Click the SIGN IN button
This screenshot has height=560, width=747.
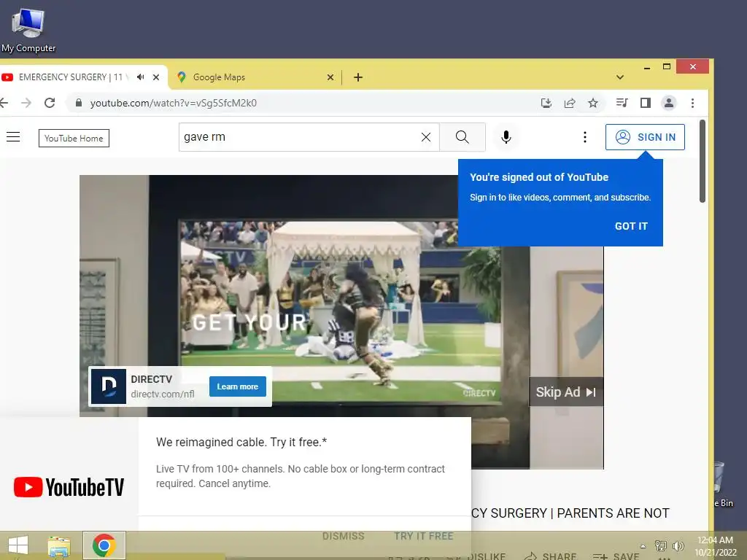coord(645,137)
